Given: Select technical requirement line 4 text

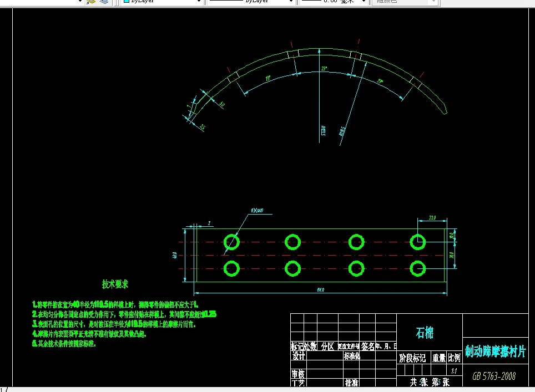Looking at the screenshot, I should 89,334.
